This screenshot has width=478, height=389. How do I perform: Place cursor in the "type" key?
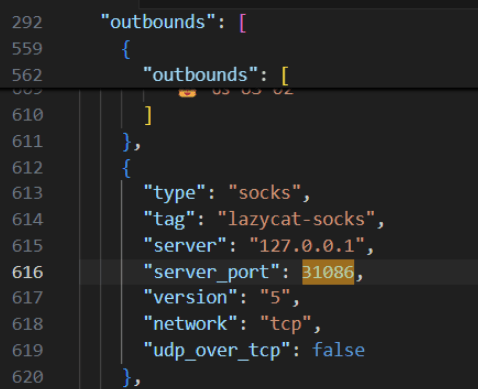tap(174, 193)
